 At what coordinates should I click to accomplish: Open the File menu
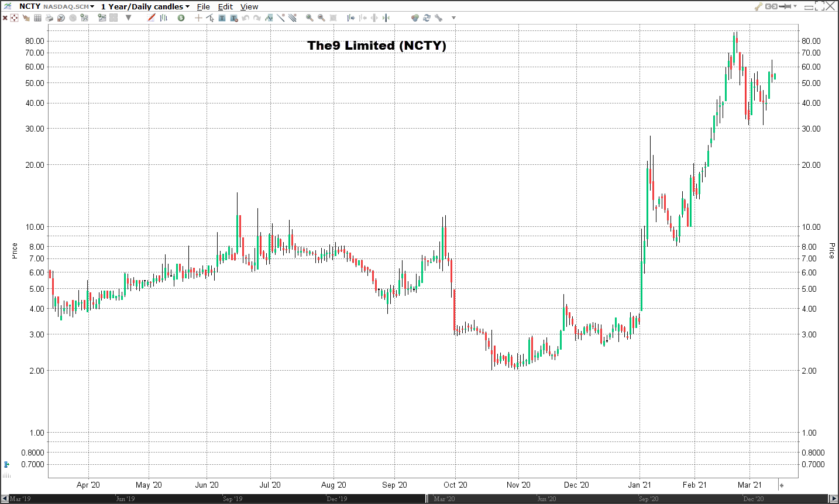pos(203,6)
